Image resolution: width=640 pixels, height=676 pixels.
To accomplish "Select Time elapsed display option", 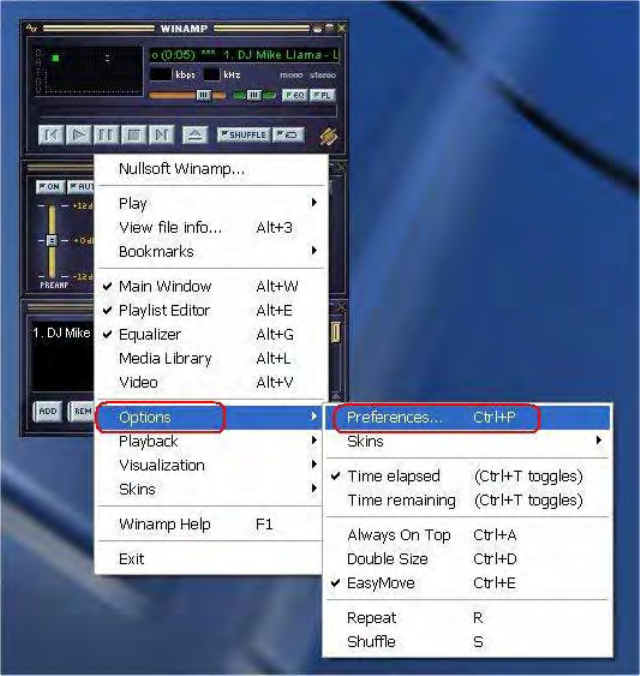I will (x=467, y=476).
